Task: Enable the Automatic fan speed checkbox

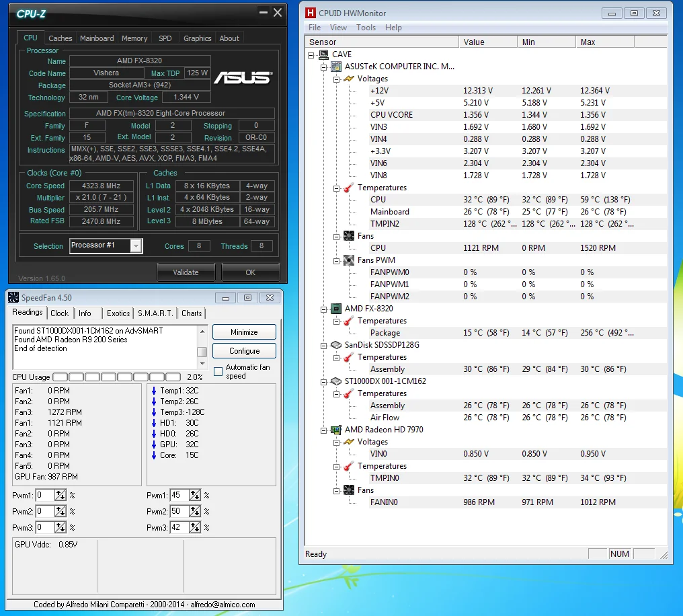Action: (x=218, y=372)
